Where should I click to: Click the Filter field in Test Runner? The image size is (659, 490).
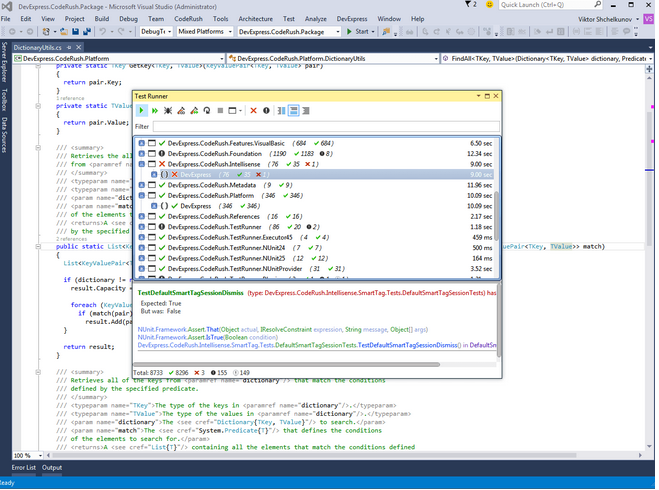click(326, 126)
